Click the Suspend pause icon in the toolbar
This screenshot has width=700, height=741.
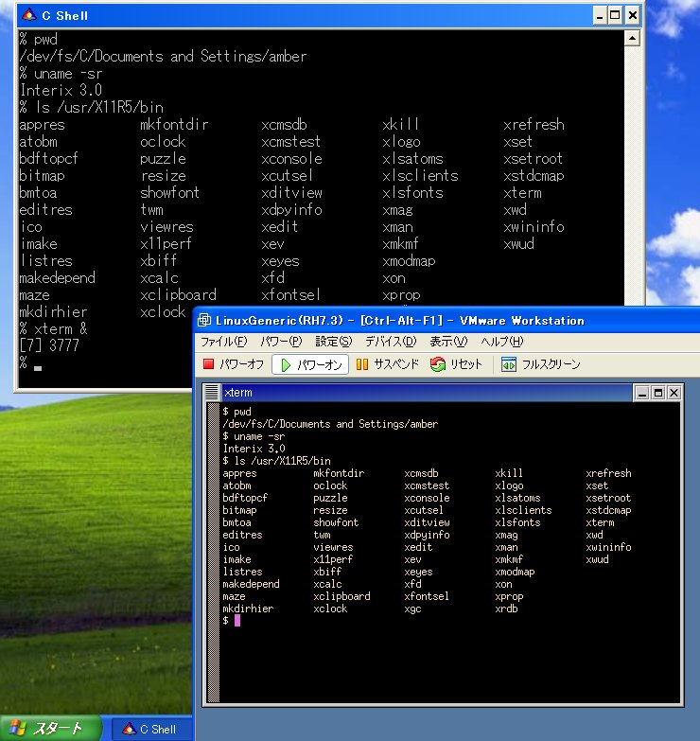pos(362,364)
